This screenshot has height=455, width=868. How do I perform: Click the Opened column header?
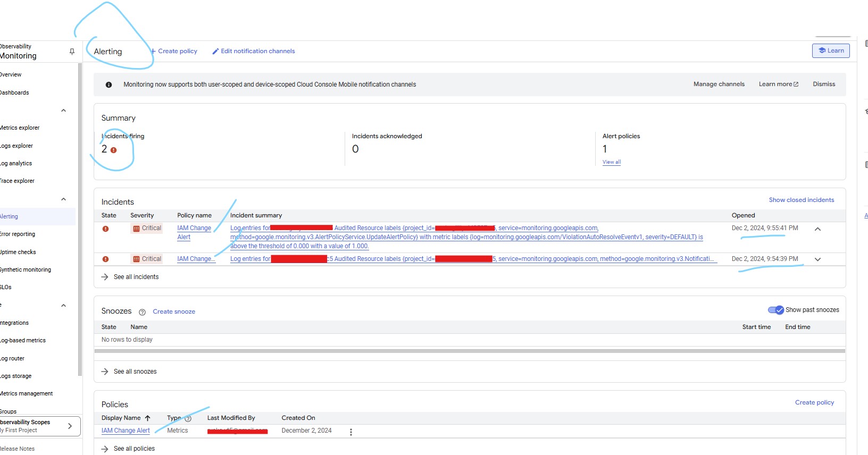click(743, 215)
